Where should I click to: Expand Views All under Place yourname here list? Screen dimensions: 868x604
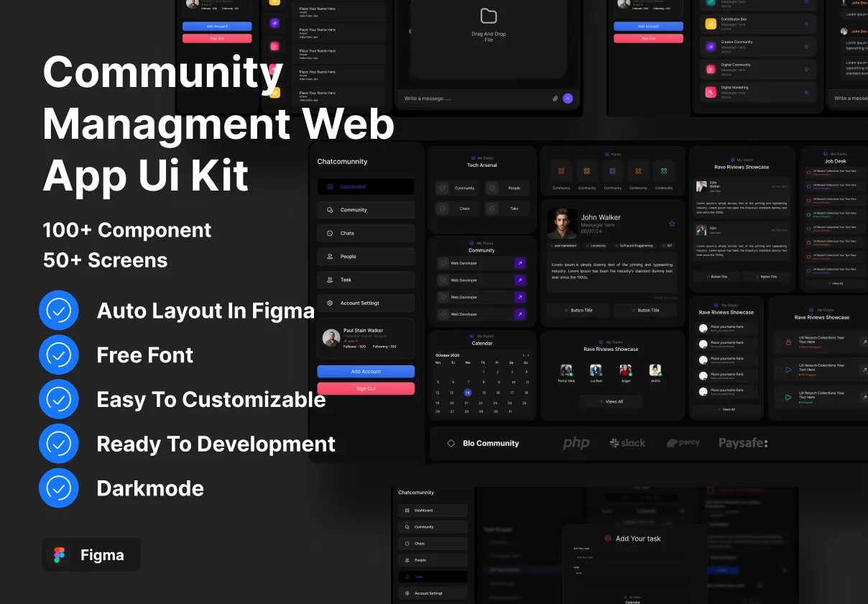[726, 409]
